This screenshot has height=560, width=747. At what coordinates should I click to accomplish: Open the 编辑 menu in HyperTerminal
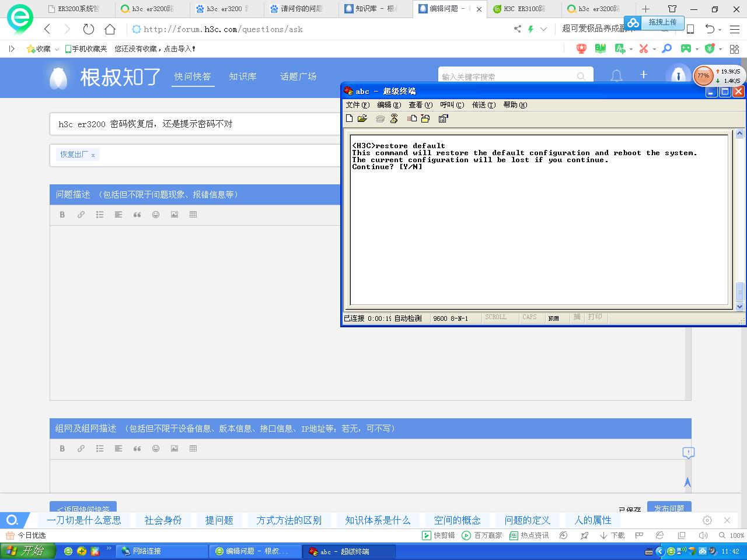(389, 105)
